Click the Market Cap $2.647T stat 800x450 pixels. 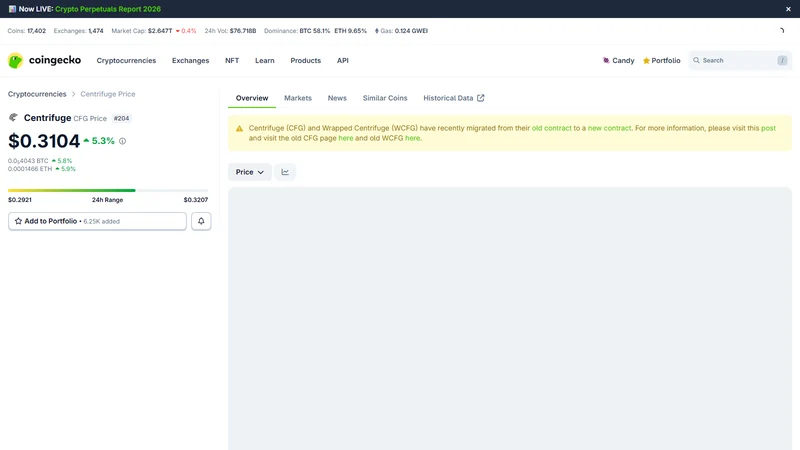click(154, 31)
